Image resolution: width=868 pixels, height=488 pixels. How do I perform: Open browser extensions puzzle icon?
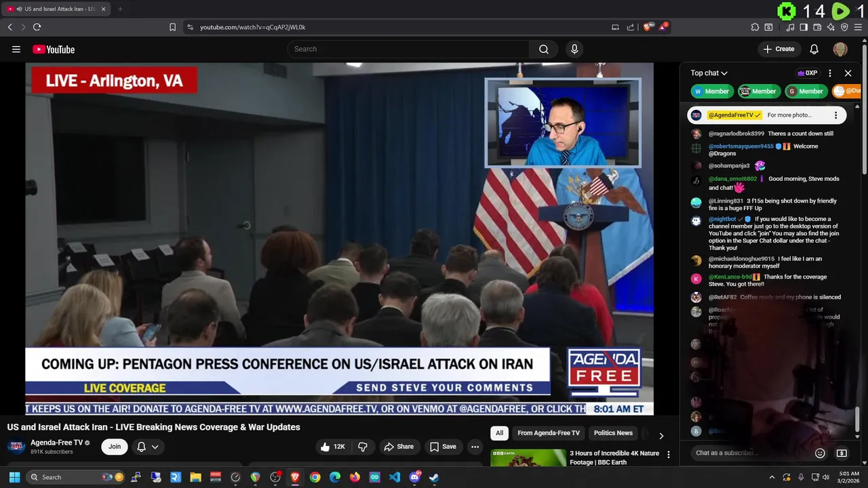click(755, 27)
